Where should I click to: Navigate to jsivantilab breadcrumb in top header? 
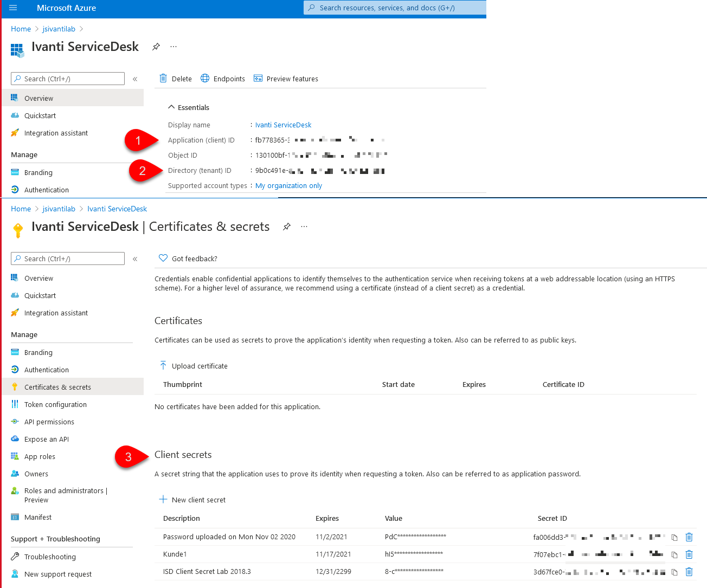click(x=59, y=29)
